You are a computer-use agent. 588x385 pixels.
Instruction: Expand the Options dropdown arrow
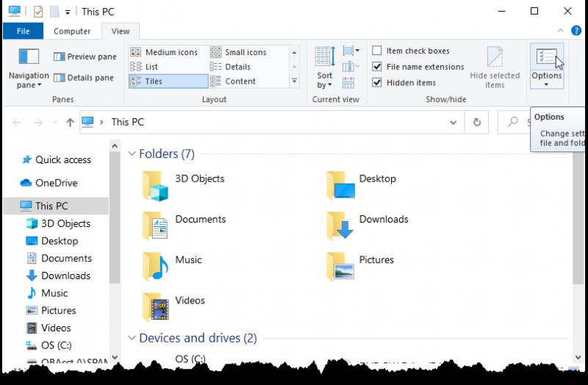[546, 84]
